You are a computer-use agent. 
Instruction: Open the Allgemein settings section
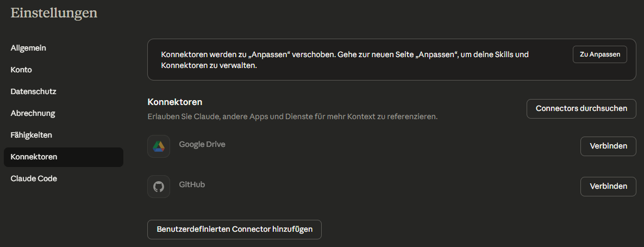[28, 48]
